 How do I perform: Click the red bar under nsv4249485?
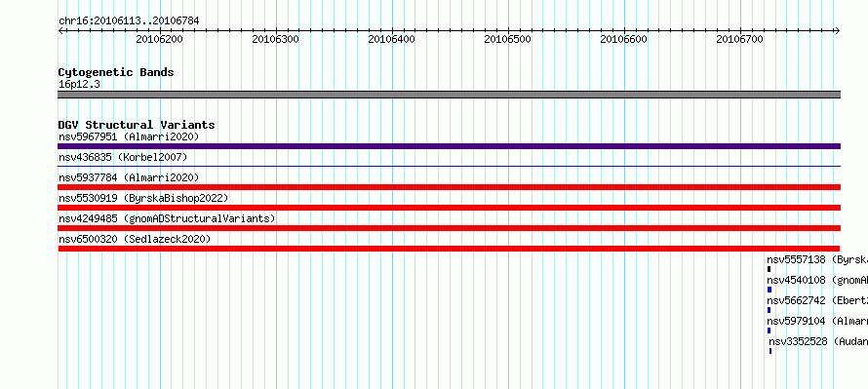449,228
